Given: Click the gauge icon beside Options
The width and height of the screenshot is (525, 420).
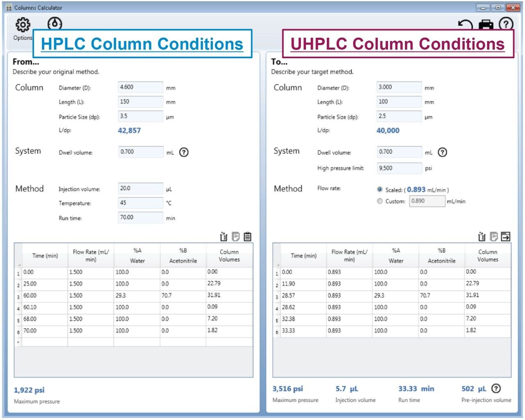Looking at the screenshot, I should click(x=55, y=23).
